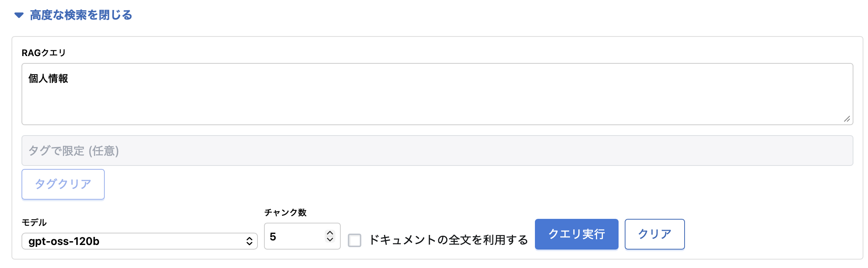Click the blank area right of the クリア button
Screen dimensions: 868x268
pos(767,234)
